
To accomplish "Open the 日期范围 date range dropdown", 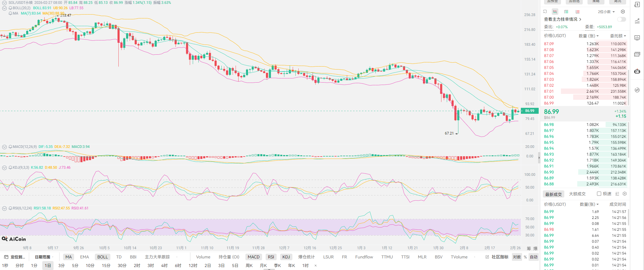I will point(44,257).
